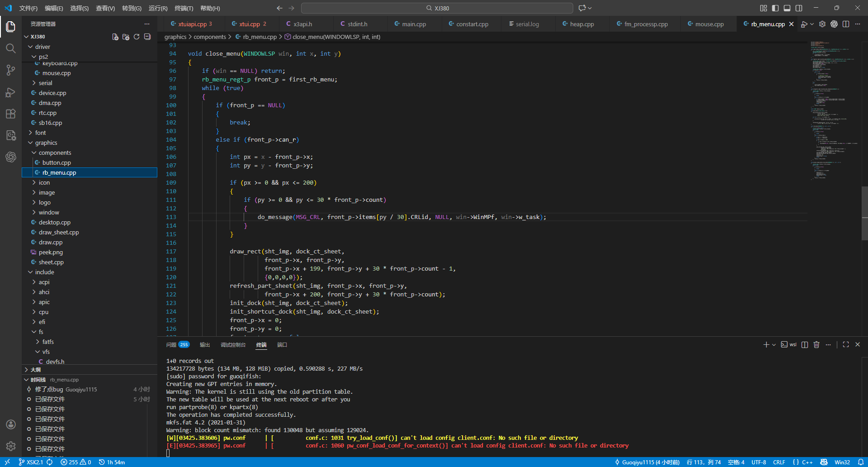Click the UTF-8 encoding indicator
Image resolution: width=868 pixels, height=467 pixels.
click(759, 462)
